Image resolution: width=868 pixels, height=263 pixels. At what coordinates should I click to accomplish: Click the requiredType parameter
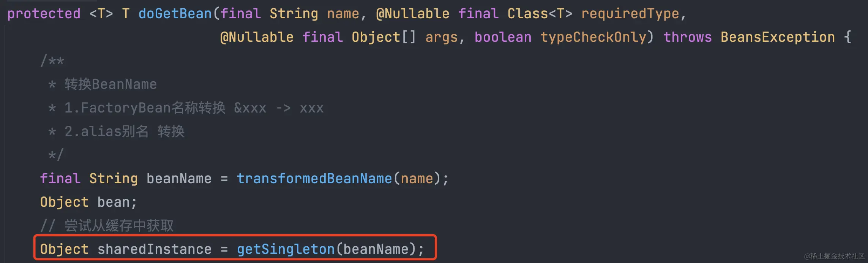(x=630, y=14)
